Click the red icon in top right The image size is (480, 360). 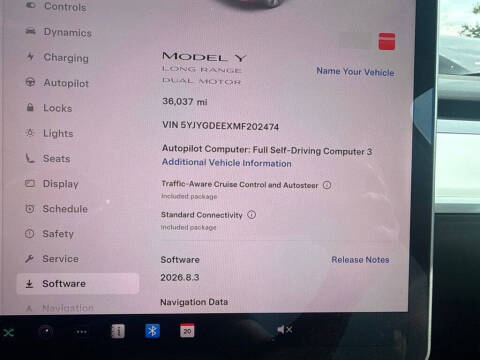[x=387, y=41]
